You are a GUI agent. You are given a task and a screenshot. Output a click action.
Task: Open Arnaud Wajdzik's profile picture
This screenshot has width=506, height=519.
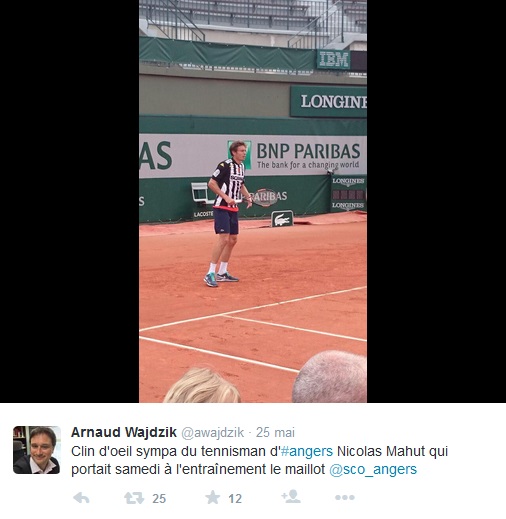[x=37, y=450]
